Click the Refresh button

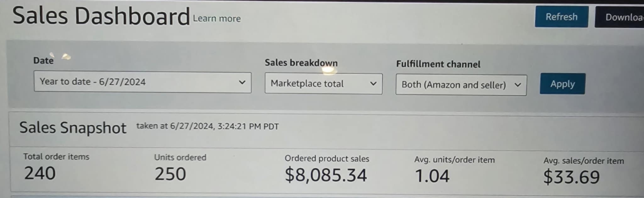[561, 17]
